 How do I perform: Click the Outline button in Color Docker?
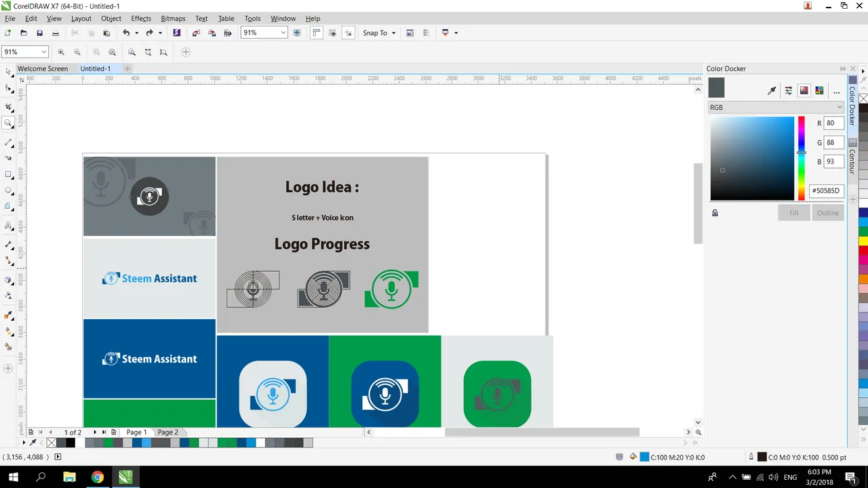click(x=828, y=213)
